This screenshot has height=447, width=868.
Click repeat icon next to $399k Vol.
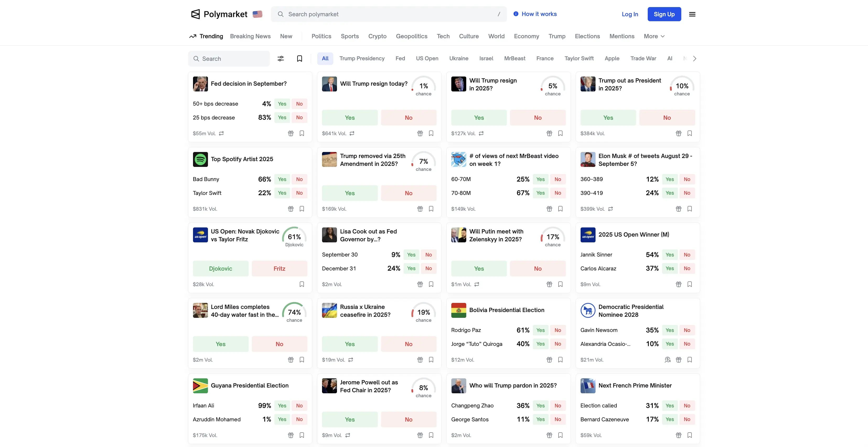point(610,209)
